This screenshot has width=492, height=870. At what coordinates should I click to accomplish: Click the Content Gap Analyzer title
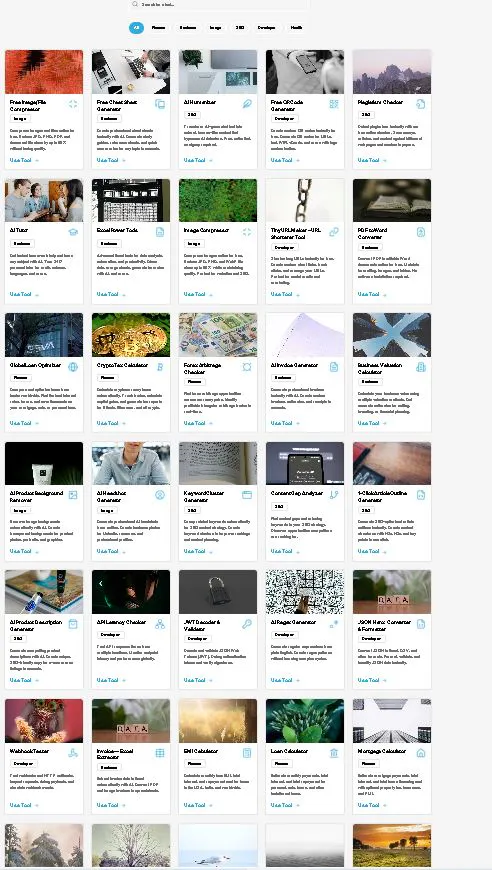(x=297, y=493)
